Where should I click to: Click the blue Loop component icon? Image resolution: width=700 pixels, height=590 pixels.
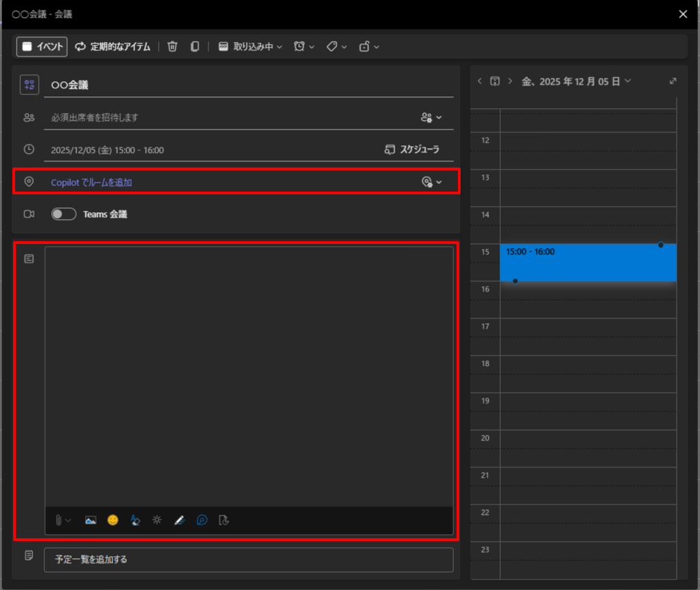pos(202,520)
